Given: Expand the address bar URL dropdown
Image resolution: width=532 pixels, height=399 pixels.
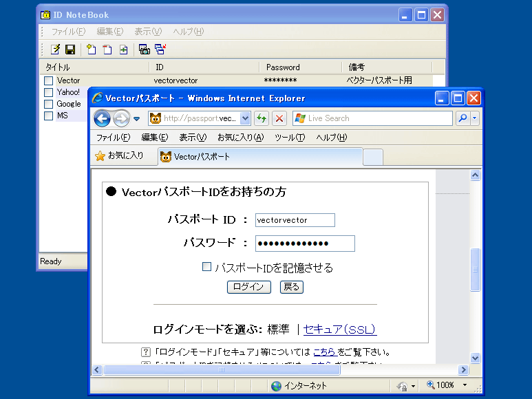Looking at the screenshot, I should (x=245, y=118).
